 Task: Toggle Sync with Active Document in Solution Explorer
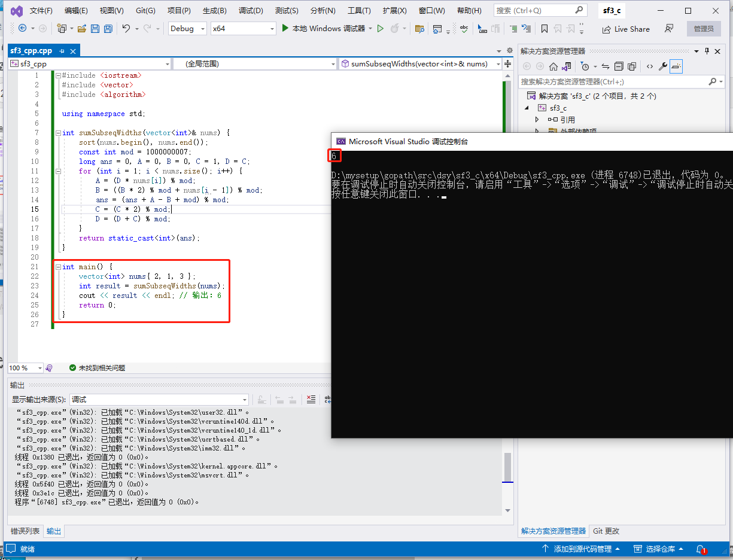pyautogui.click(x=605, y=66)
